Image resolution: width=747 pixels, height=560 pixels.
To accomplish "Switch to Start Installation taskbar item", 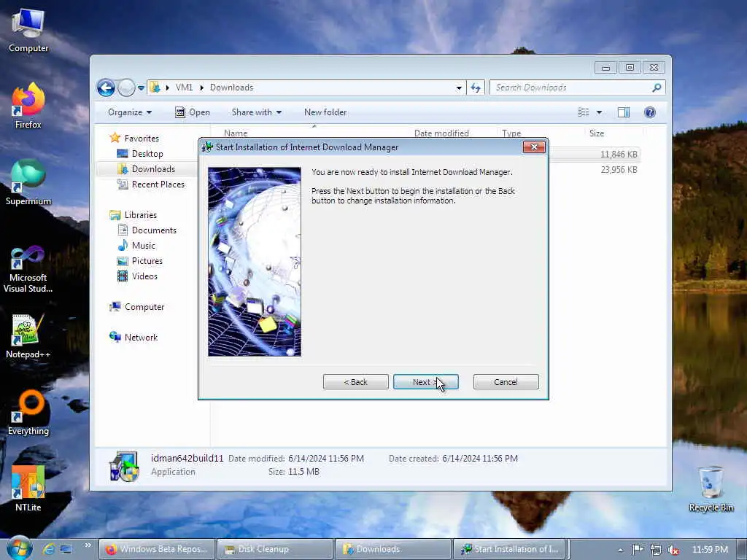I will pyautogui.click(x=510, y=549).
